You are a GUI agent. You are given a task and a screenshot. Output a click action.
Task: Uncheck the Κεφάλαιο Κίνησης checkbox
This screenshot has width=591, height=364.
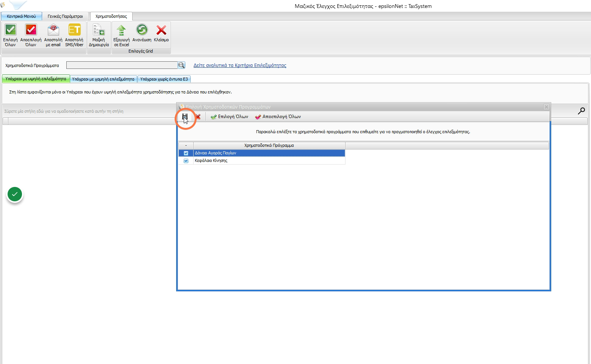186,161
